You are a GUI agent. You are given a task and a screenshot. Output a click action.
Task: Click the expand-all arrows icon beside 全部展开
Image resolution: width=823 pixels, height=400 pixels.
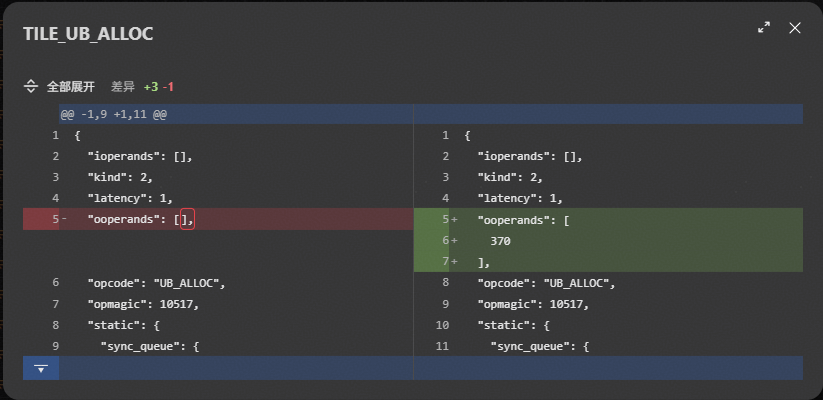pos(31,87)
